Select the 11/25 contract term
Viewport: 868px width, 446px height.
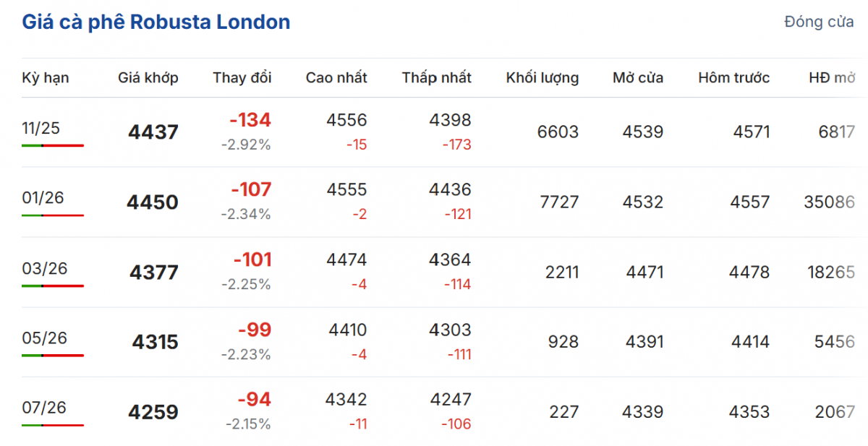(41, 129)
